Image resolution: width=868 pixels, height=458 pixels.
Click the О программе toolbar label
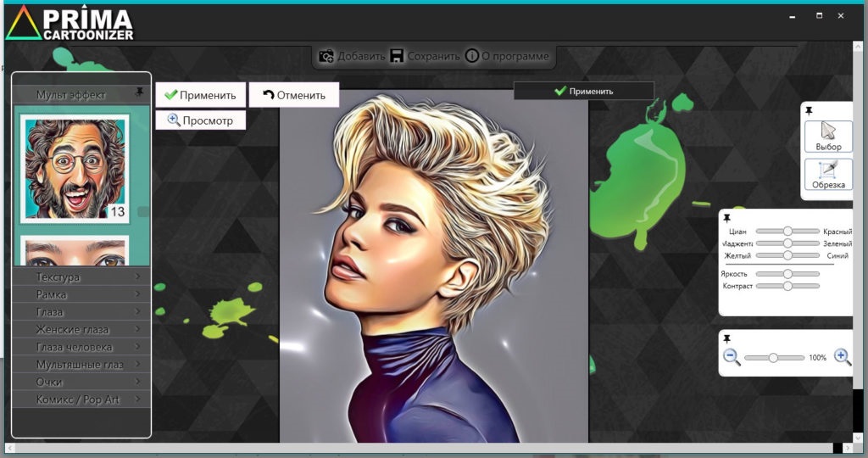515,56
